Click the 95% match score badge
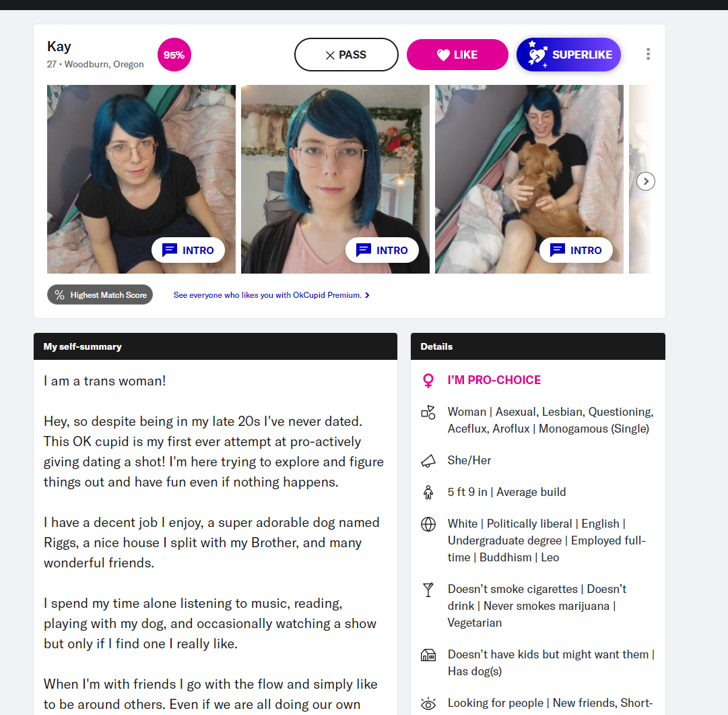This screenshot has height=715, width=728. 174,55
